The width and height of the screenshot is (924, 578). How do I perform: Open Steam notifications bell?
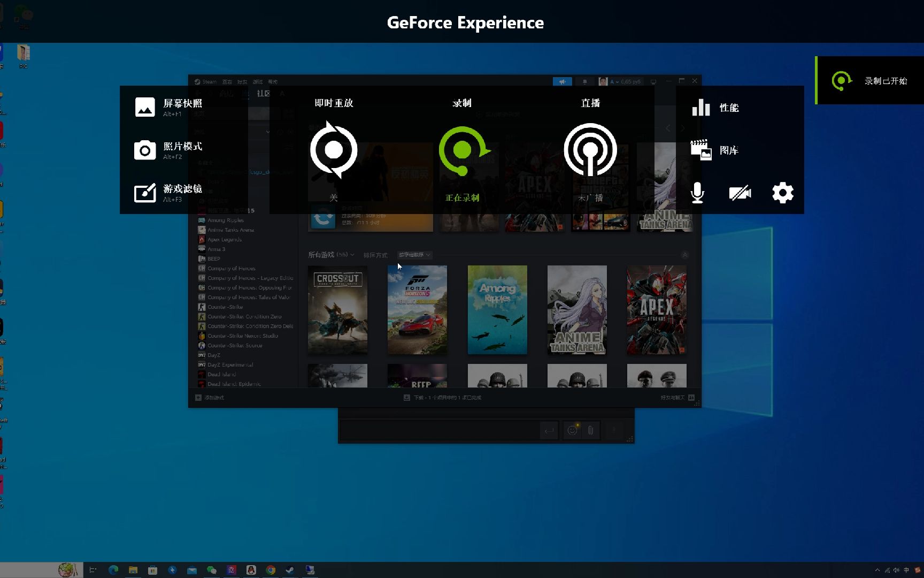click(x=584, y=81)
